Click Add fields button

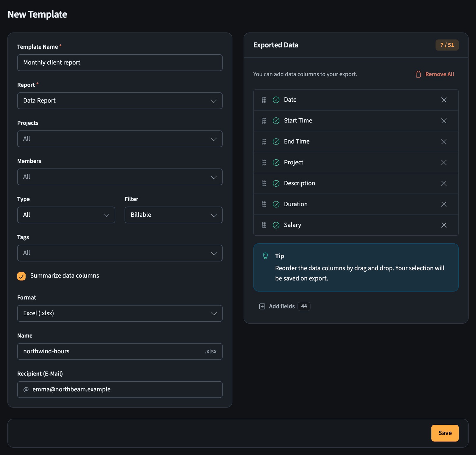tap(284, 306)
